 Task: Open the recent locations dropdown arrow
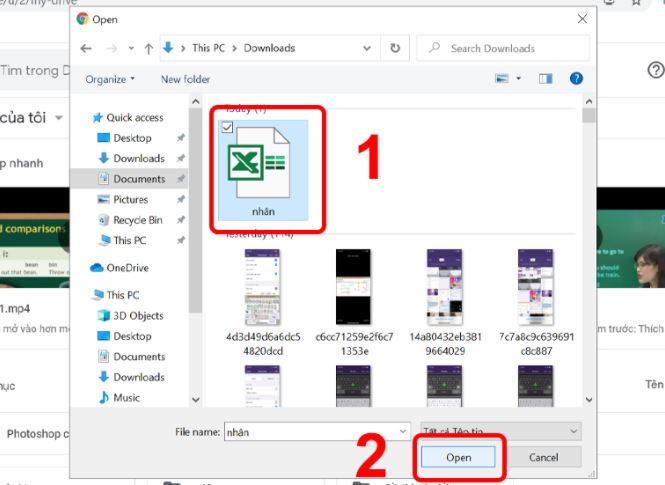coord(131,48)
